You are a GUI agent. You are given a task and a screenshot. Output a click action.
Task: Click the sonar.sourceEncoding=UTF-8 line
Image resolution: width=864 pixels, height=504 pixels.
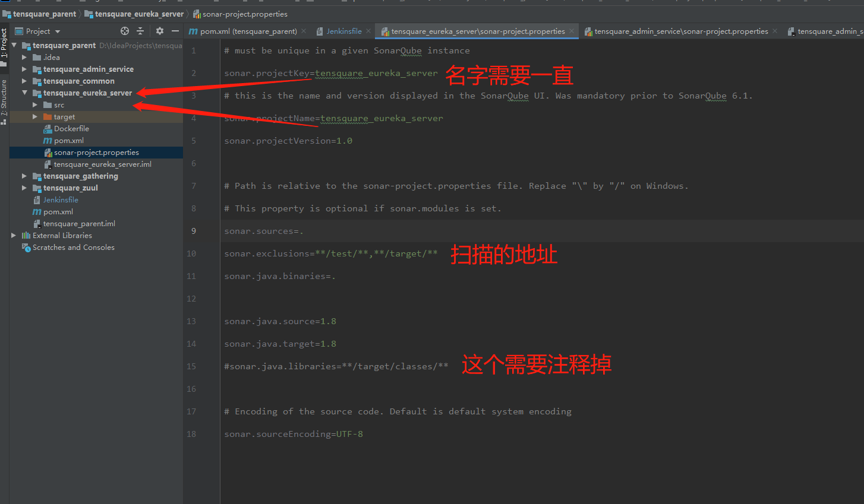[x=294, y=434]
